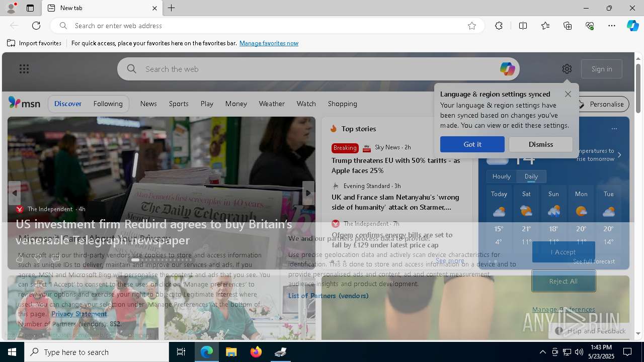Image resolution: width=644 pixels, height=362 pixels.
Task: Open the Watch section
Action: click(306, 104)
